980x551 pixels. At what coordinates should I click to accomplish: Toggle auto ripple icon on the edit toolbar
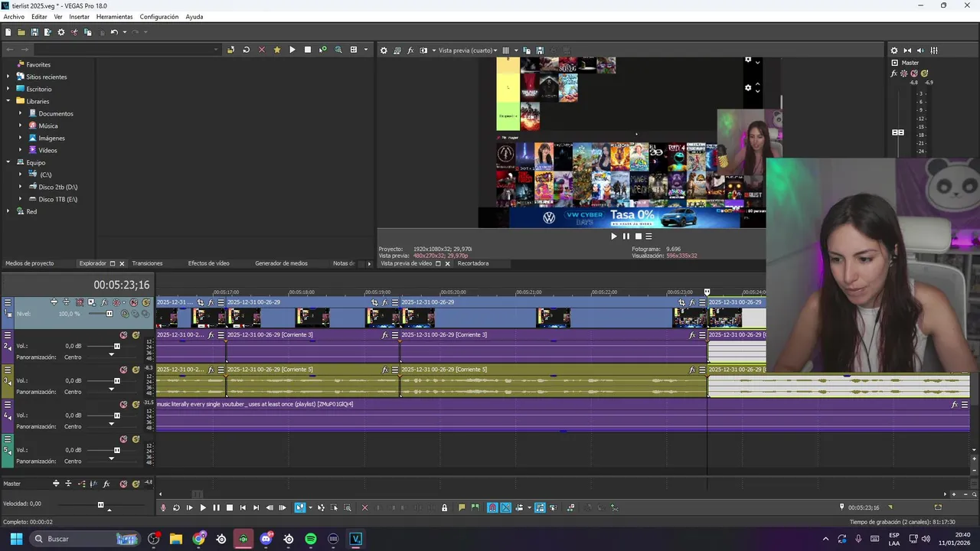tap(521, 507)
